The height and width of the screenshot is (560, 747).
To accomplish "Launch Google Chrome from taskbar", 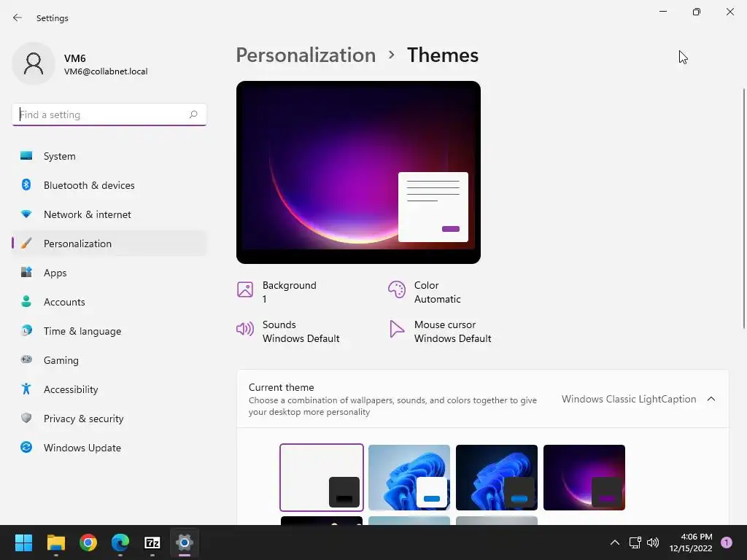I will [x=88, y=542].
